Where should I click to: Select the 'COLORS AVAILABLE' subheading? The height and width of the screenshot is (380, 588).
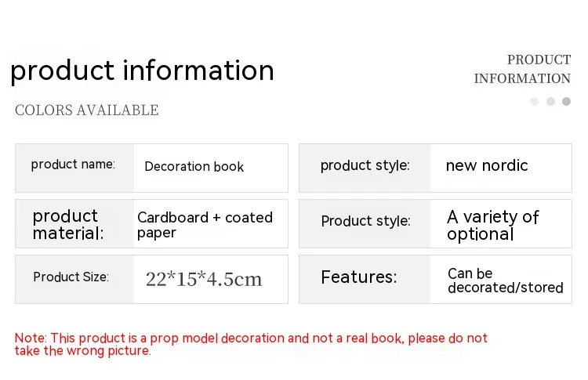coord(86,110)
